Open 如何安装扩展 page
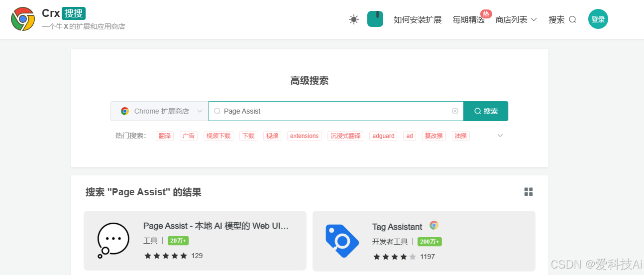The height and width of the screenshot is (275, 644). [418, 20]
